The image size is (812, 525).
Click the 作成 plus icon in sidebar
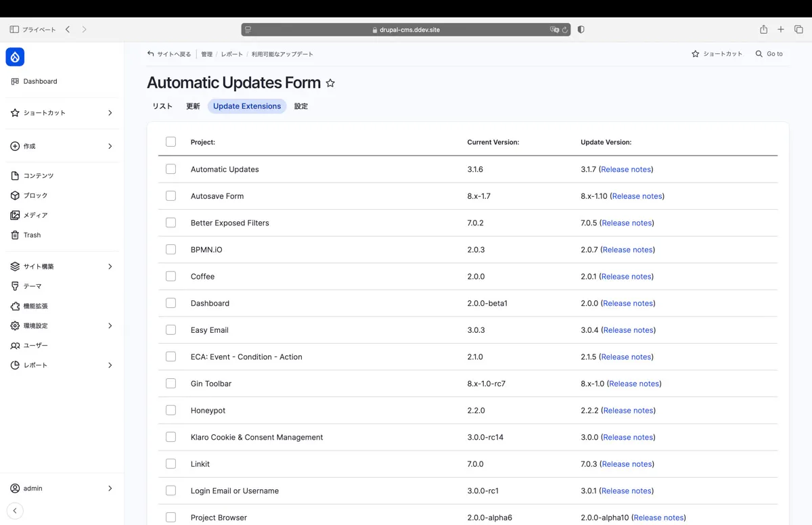pyautogui.click(x=15, y=146)
